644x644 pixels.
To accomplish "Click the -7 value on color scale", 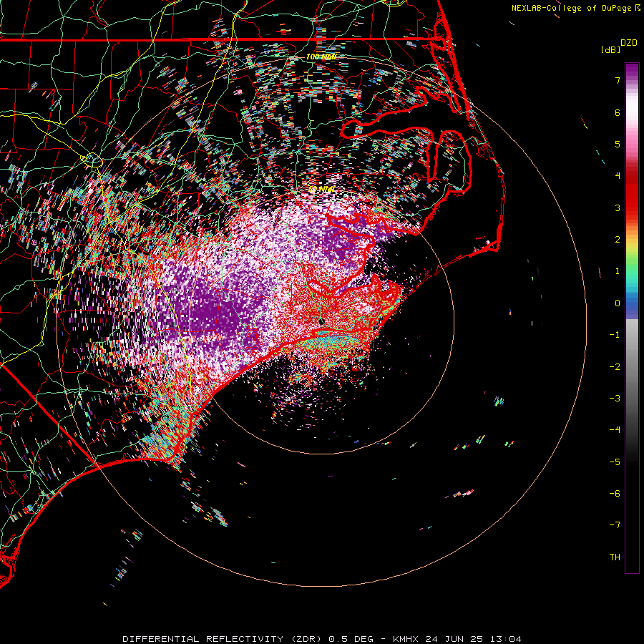I will tap(615, 525).
